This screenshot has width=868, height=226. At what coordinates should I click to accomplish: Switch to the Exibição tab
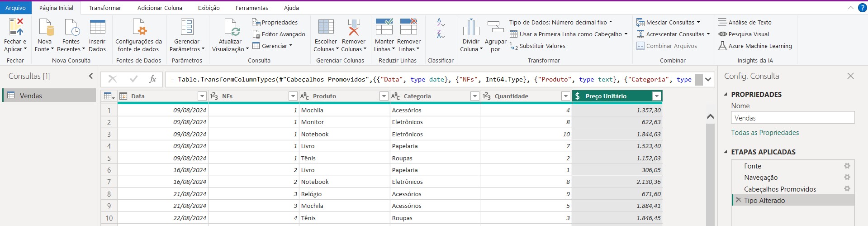(x=209, y=8)
